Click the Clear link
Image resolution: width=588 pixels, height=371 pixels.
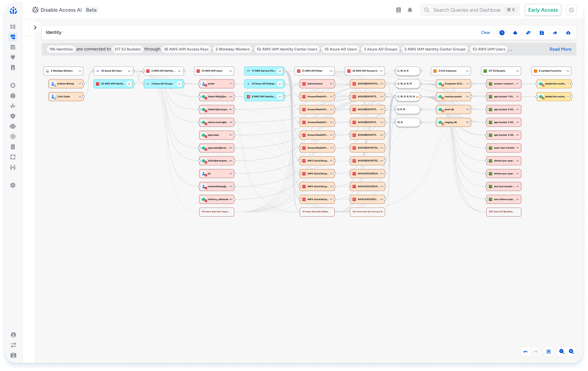tap(485, 33)
